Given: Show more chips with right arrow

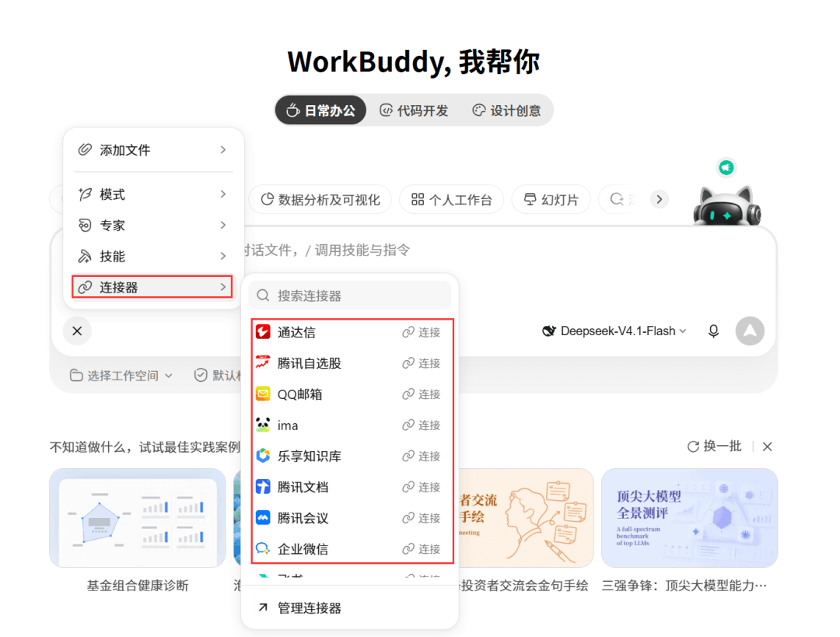Looking at the screenshot, I should point(660,200).
